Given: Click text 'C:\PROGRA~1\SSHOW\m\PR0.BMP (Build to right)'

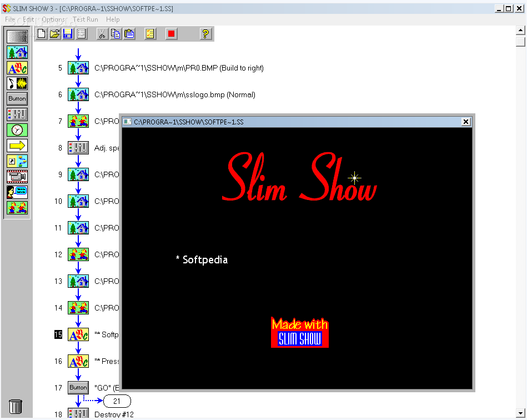Looking at the screenshot, I should (179, 68).
